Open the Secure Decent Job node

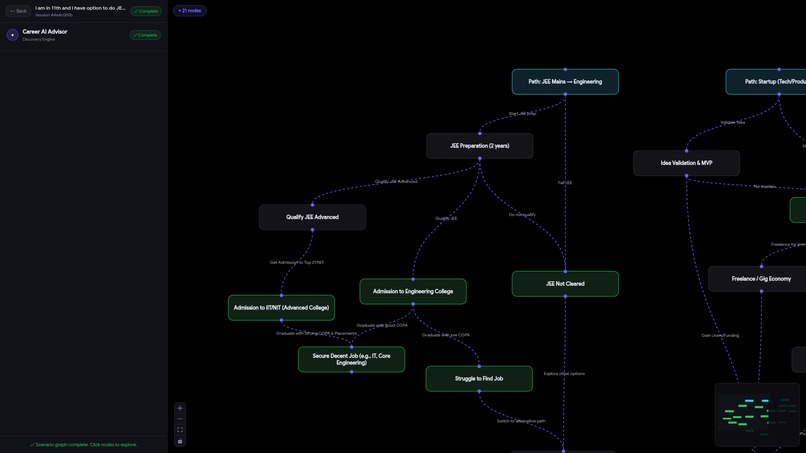point(351,359)
